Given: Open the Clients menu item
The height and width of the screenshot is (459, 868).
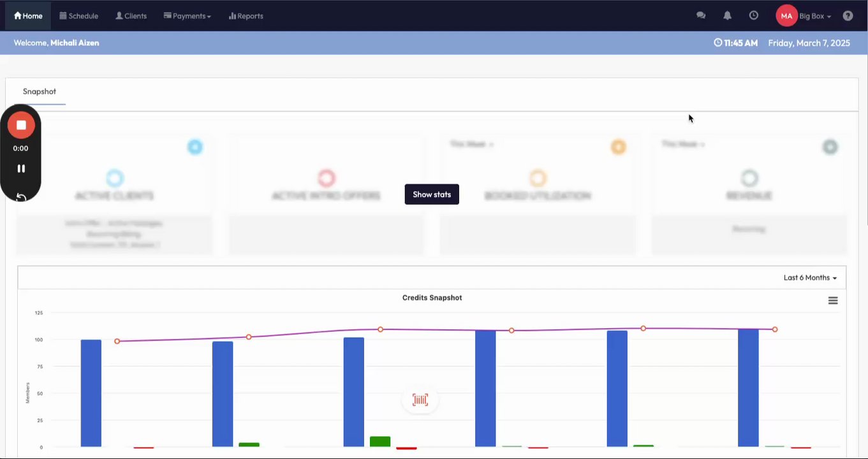Looking at the screenshot, I should 131,16.
